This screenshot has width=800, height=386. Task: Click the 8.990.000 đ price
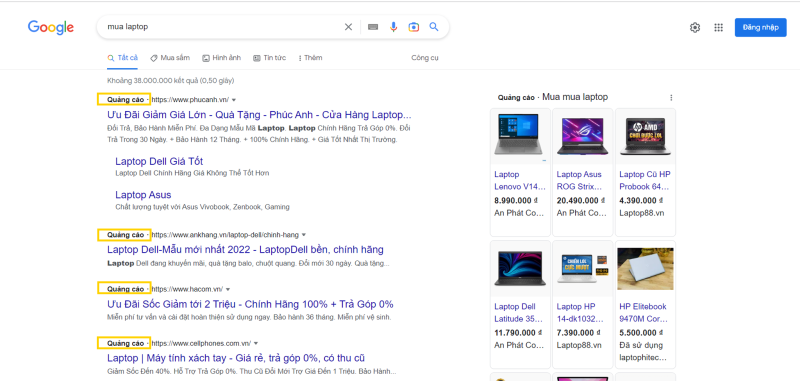[516, 200]
